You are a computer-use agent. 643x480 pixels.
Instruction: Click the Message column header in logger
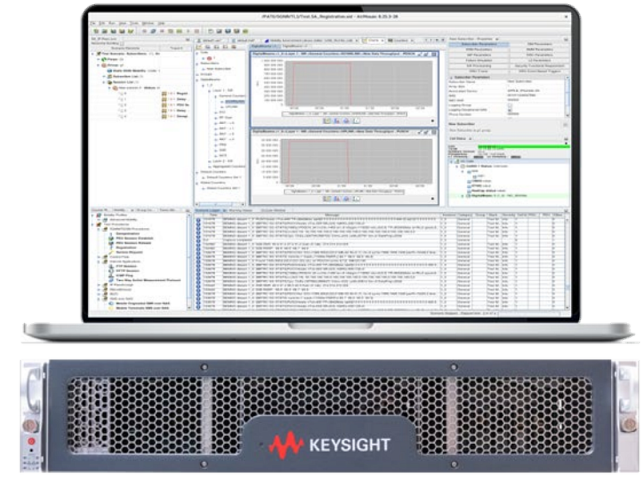[332, 215]
